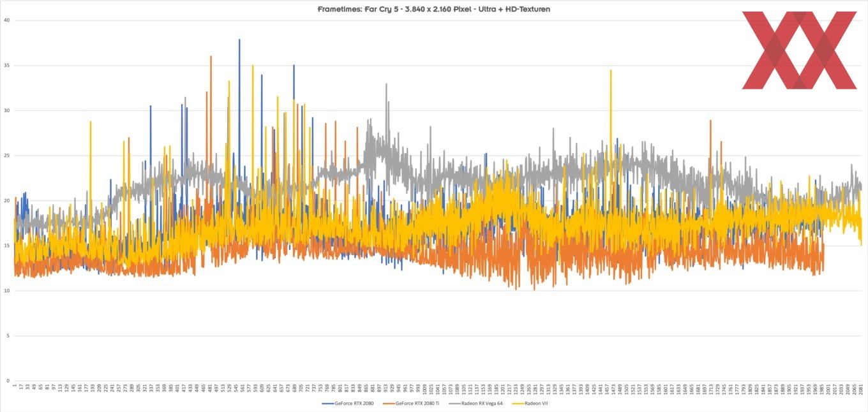Select the 'GeForce RTX 2080' legend label

coord(354,403)
